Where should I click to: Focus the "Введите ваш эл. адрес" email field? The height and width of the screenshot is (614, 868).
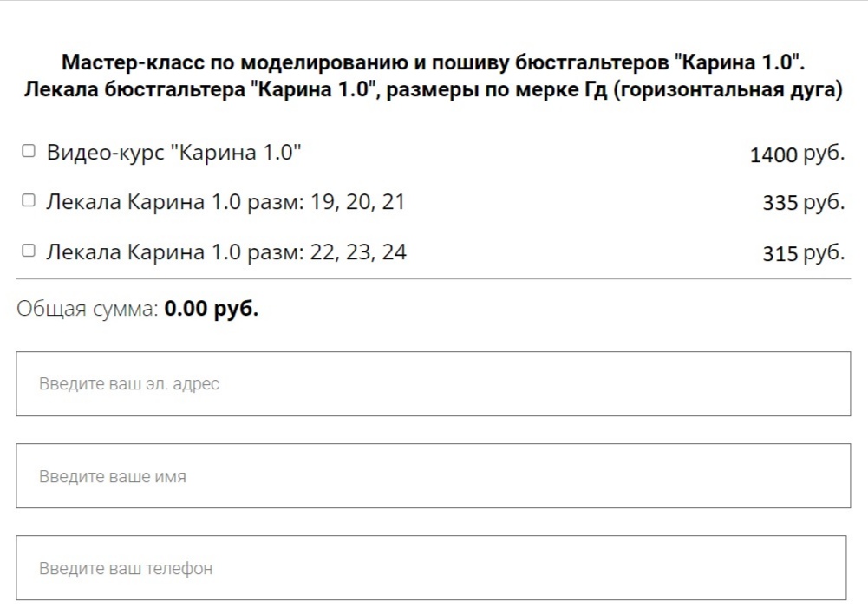click(x=433, y=383)
